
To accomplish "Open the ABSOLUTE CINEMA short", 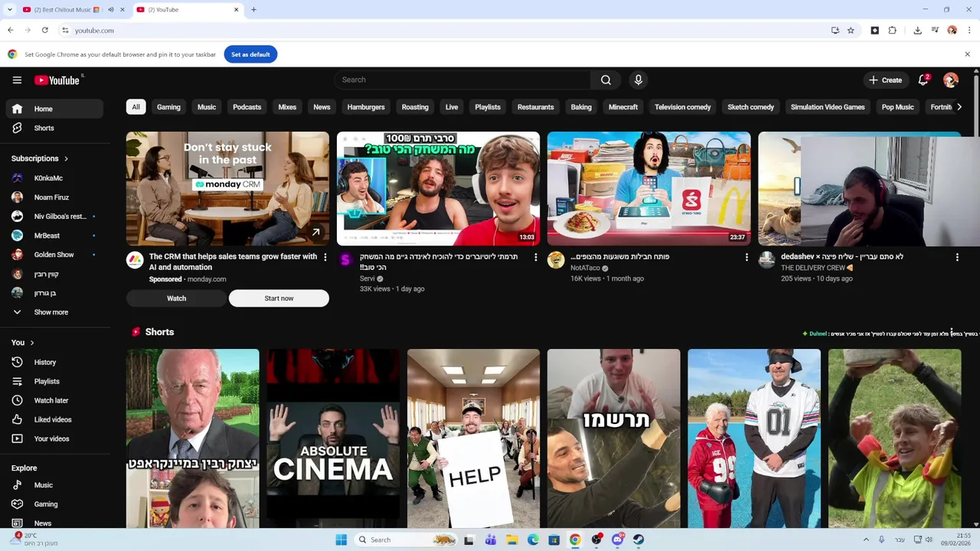I will (333, 439).
